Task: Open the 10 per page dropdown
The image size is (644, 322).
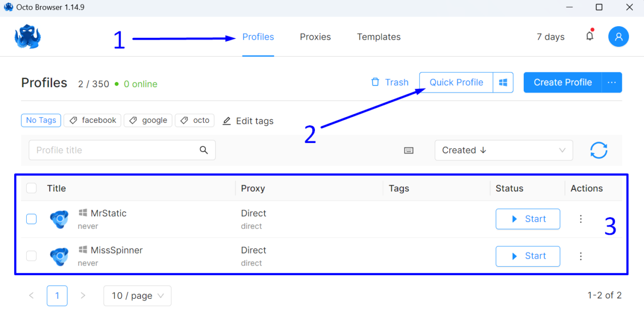Action: pos(137,295)
